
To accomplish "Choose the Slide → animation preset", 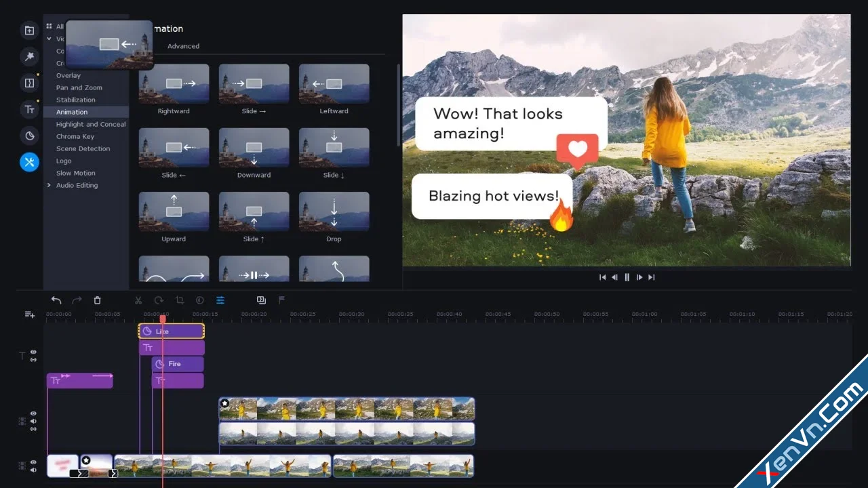I will click(254, 84).
